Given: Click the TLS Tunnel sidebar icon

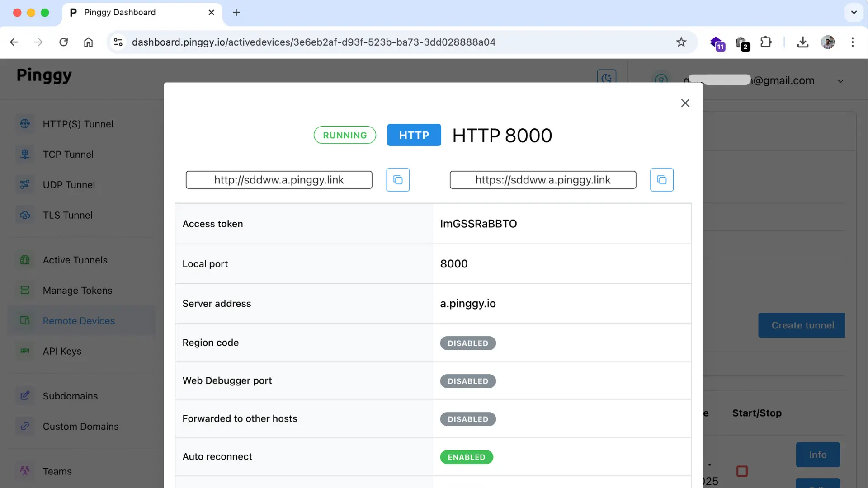Looking at the screenshot, I should click(24, 215).
